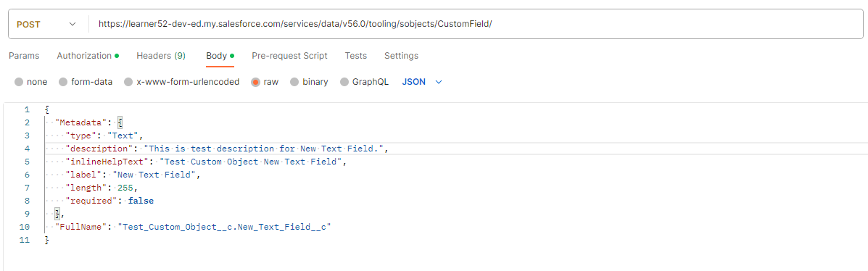Select x-www-form-urlencoded body type

(x=181, y=82)
